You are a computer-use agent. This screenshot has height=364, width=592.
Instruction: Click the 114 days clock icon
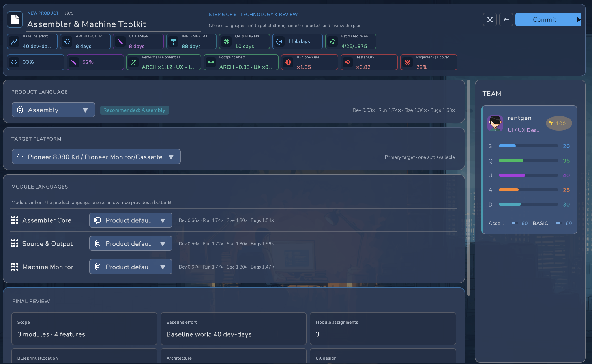coord(279,41)
